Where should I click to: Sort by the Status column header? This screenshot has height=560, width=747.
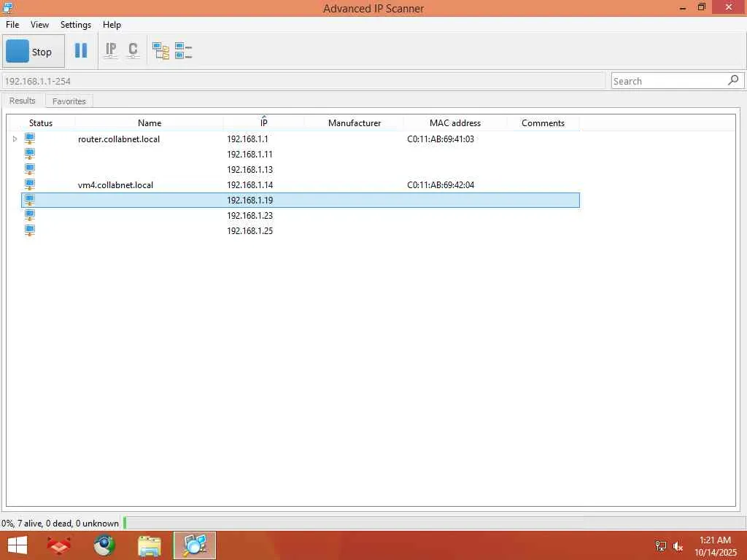click(x=41, y=122)
